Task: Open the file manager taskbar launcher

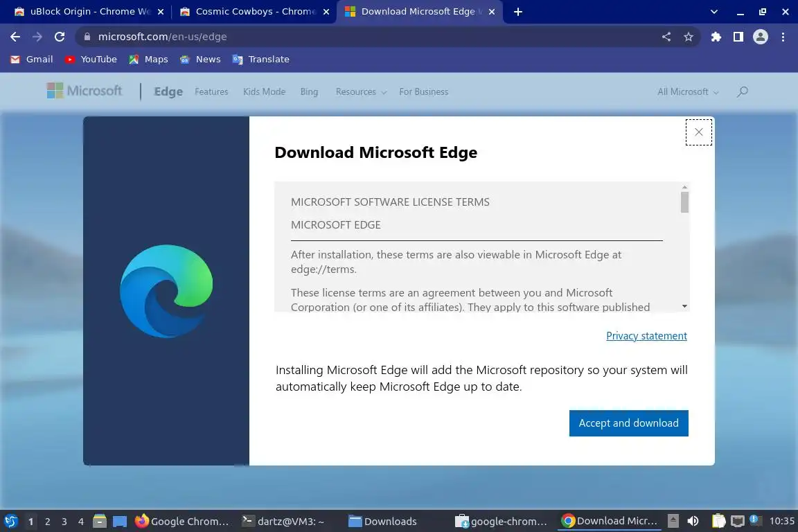Action: point(100,522)
